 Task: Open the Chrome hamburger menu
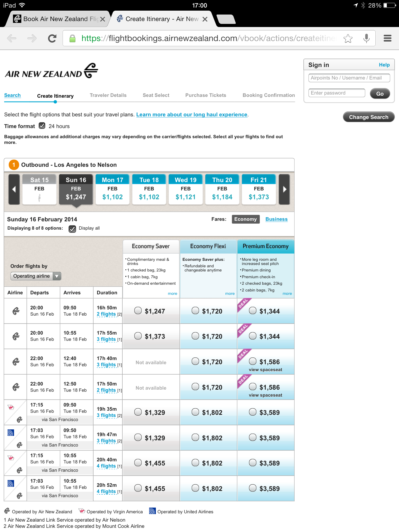point(387,38)
